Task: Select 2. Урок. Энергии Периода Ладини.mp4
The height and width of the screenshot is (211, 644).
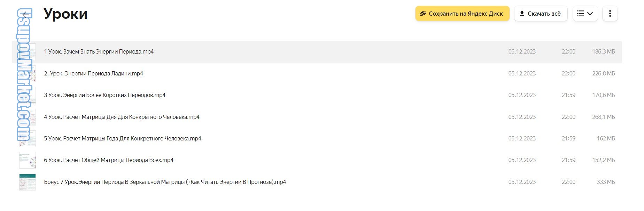Action: [x=93, y=73]
